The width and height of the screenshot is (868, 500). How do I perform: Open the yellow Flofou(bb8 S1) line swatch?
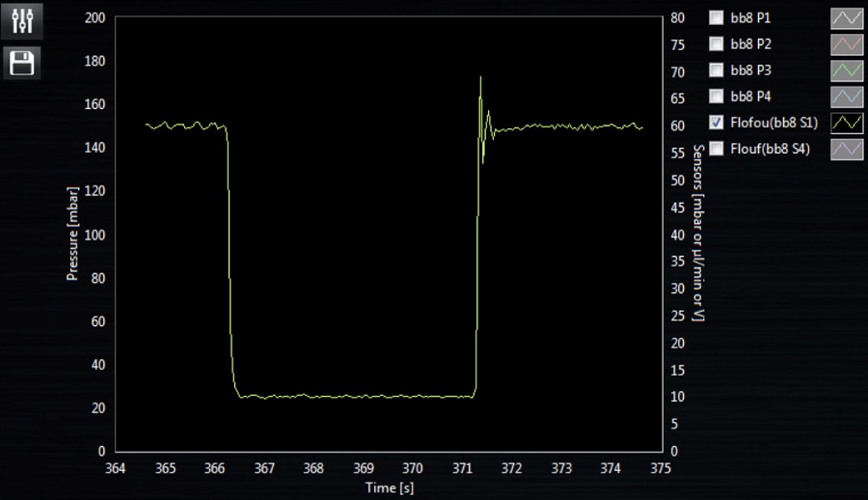[845, 122]
